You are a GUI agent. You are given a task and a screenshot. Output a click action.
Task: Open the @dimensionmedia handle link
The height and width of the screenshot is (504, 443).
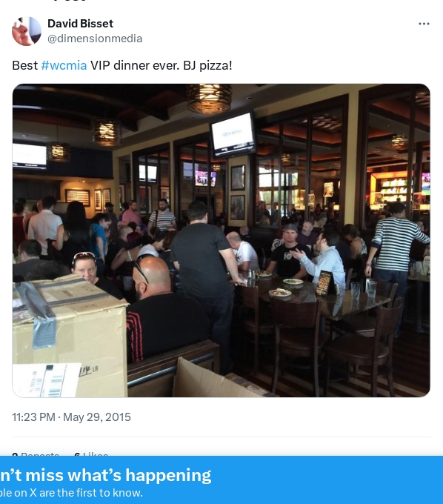coord(95,39)
